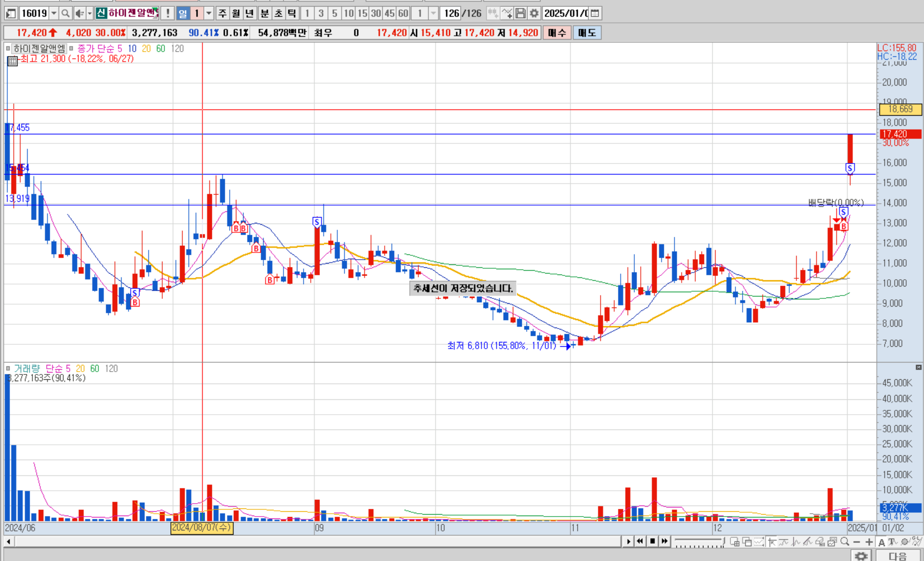924x561 pixels.
Task: Click the save chart floppy disk icon
Action: click(520, 13)
